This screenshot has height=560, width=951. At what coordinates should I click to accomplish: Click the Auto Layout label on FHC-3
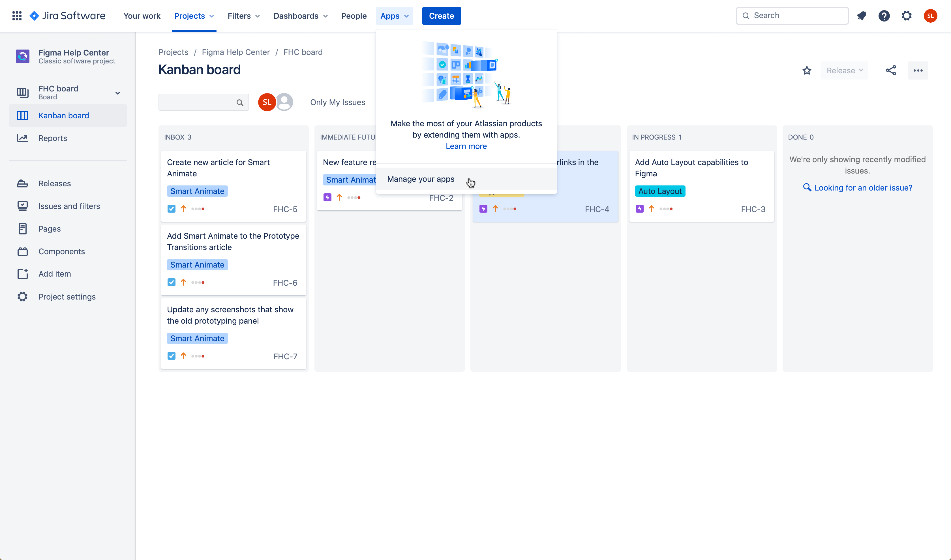point(660,191)
